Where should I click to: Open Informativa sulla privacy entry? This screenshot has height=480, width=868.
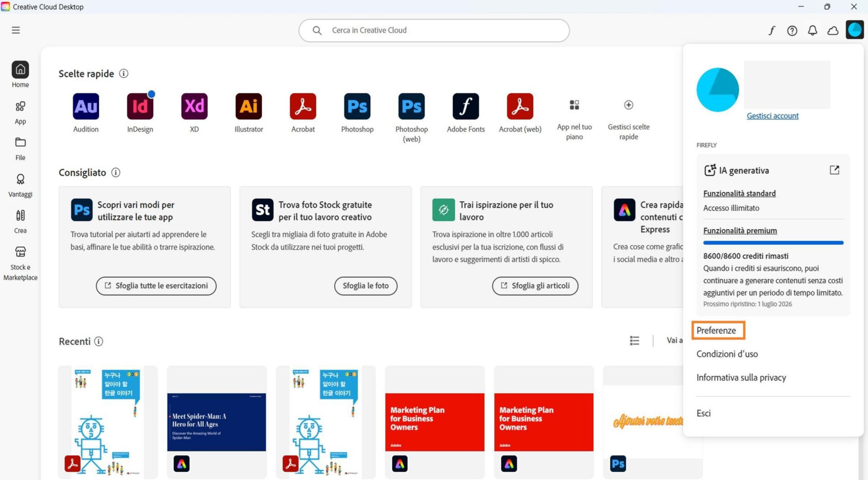pyautogui.click(x=741, y=377)
